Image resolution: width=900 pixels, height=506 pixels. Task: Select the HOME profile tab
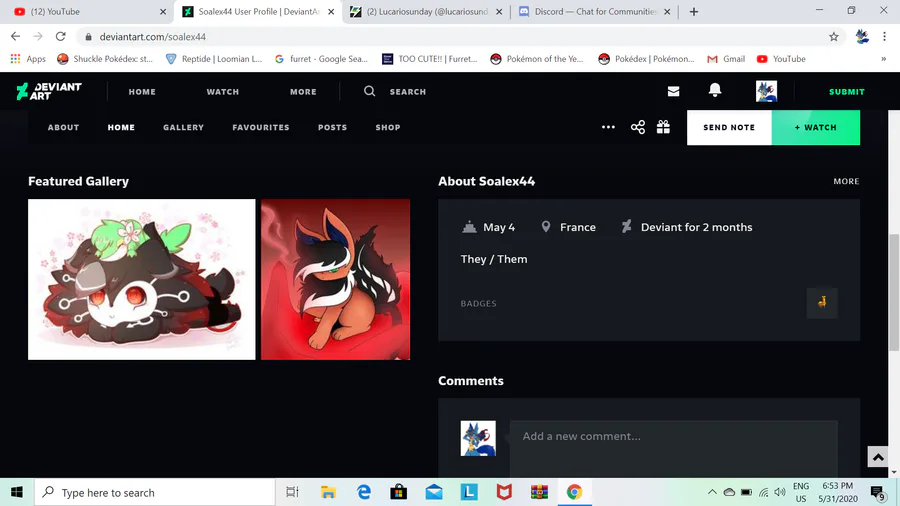pos(121,127)
